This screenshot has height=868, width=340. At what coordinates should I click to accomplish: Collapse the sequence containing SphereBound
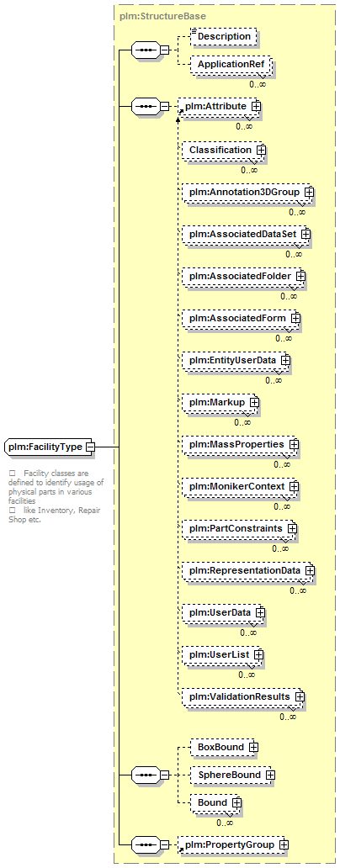coord(164,773)
